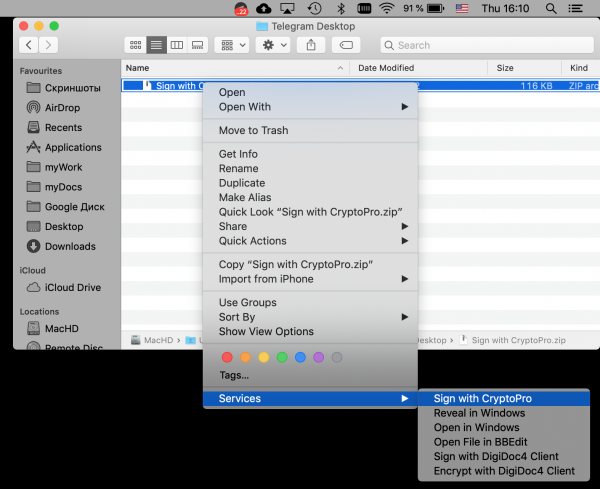
Task: Open Spotlight search in the menu bar
Action: click(x=551, y=9)
